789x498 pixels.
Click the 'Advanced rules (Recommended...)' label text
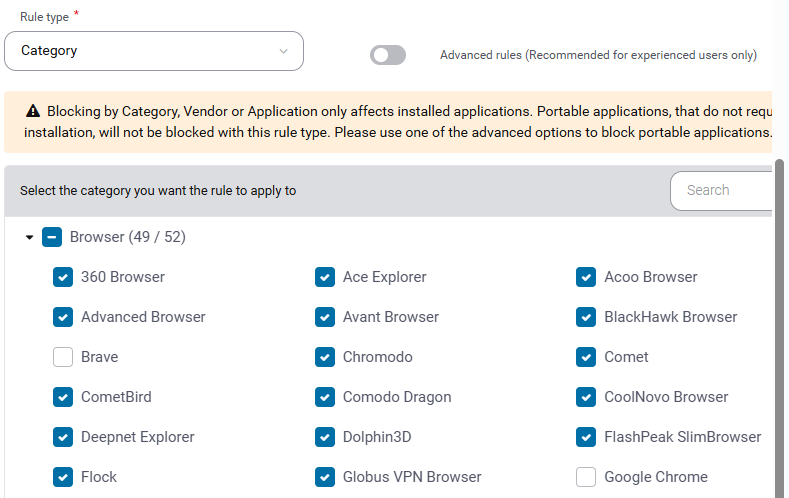click(598, 55)
